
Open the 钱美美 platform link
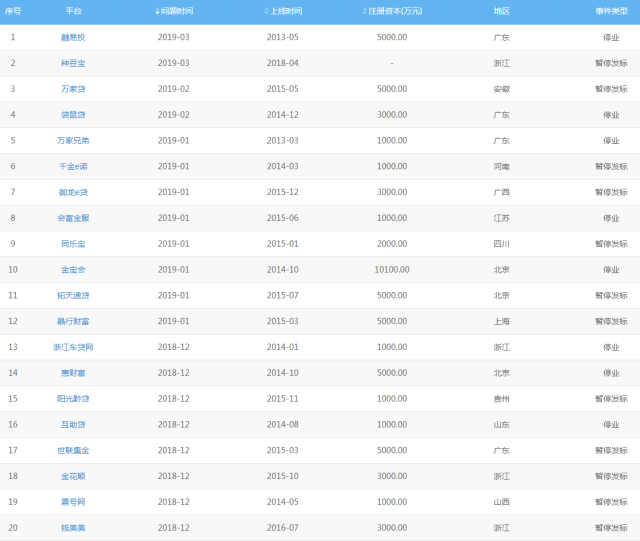(x=73, y=528)
